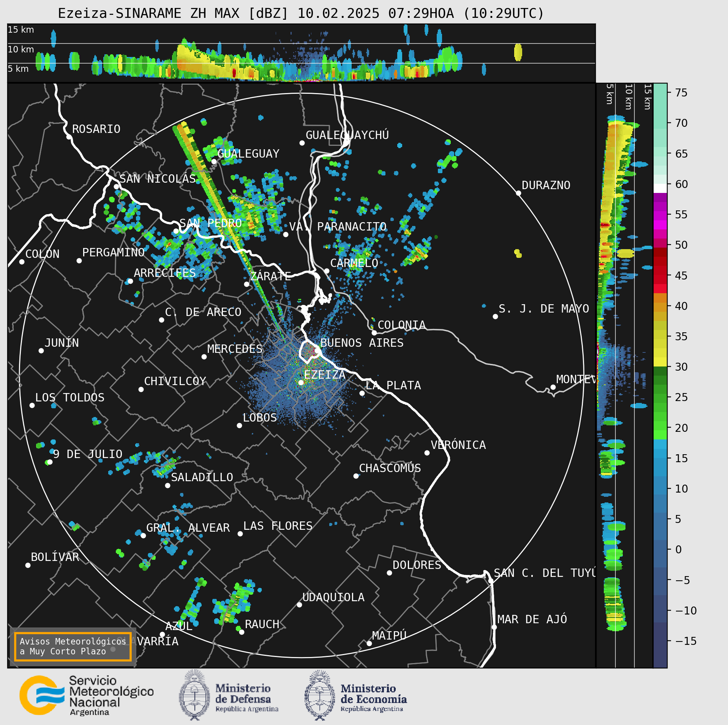The width and height of the screenshot is (728, 725).
Task: Click the VERÓNICA city label
Action: [458, 445]
